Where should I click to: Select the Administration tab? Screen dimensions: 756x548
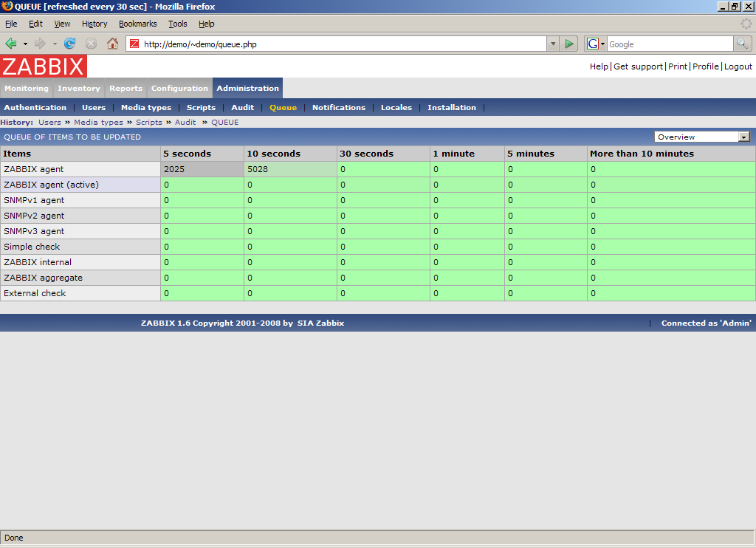coord(248,89)
